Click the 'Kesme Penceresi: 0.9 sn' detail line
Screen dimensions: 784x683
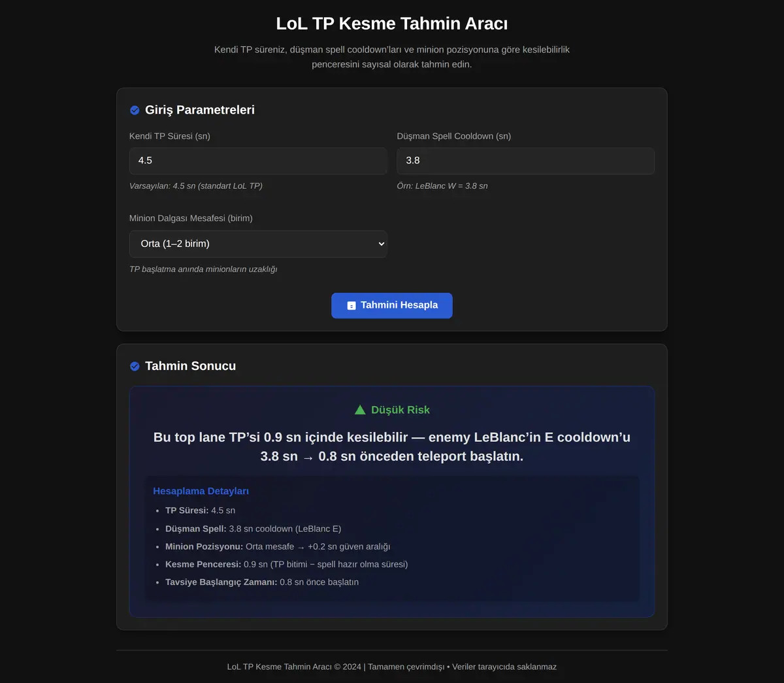(x=287, y=564)
